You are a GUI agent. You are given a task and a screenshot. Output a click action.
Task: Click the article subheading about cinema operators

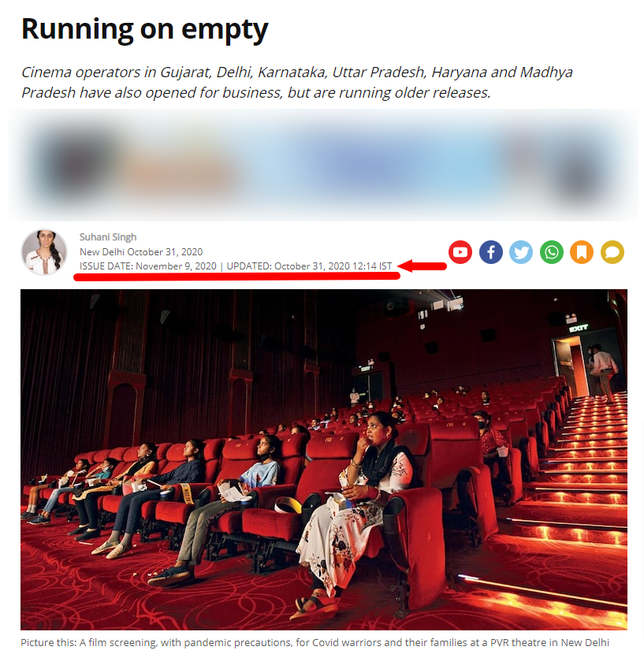coord(296,82)
